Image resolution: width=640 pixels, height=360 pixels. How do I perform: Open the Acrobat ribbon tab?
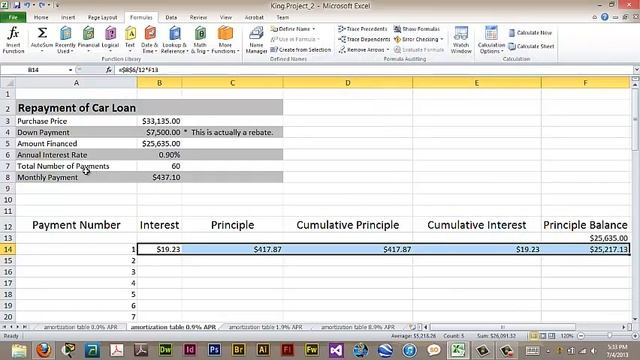[x=254, y=18]
